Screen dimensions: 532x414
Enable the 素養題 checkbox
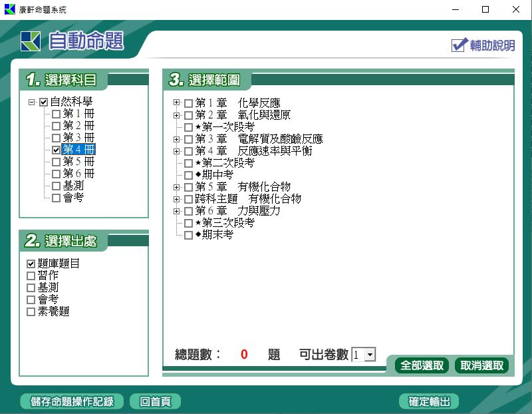pos(31,312)
